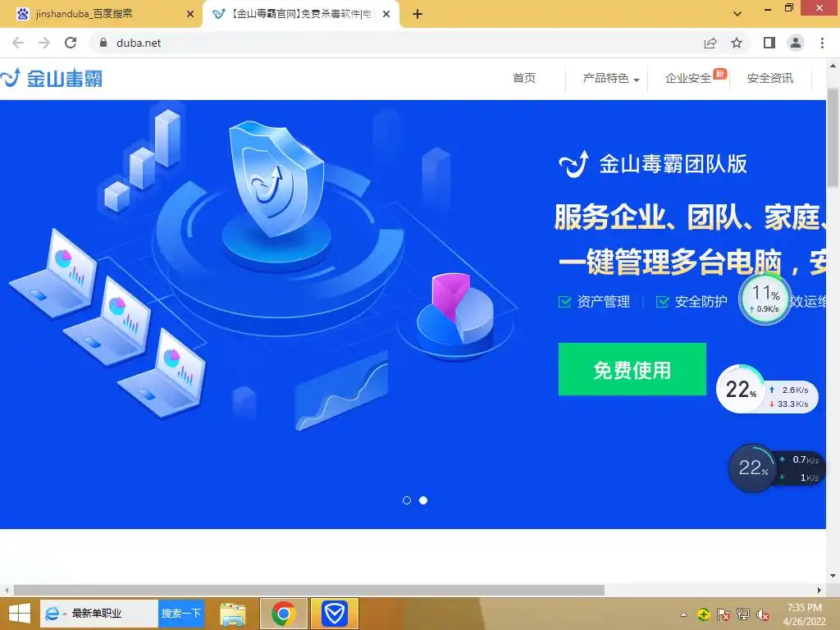Click the scroll-up arrow of the vertical scrollbar
Viewport: 840px width, 630px height.
point(833,66)
